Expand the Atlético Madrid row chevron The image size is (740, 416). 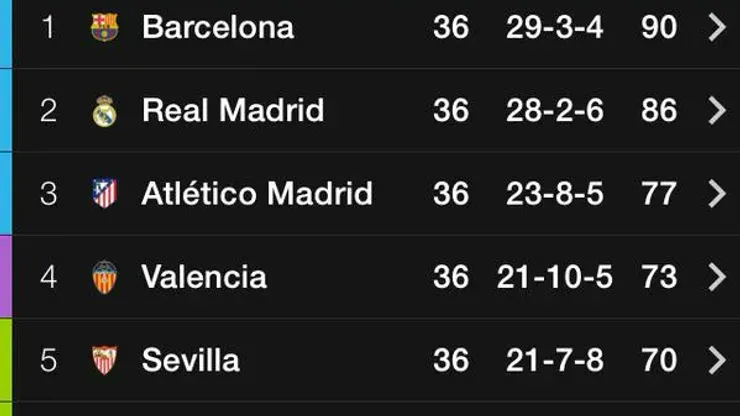click(x=716, y=193)
